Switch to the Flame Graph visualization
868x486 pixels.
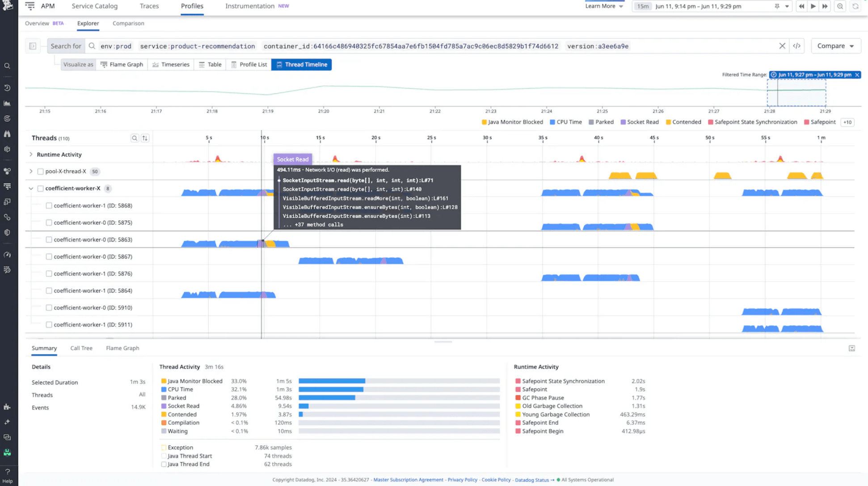click(x=122, y=65)
